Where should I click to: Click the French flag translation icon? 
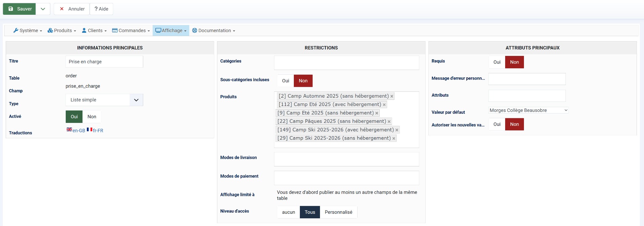pos(89,130)
